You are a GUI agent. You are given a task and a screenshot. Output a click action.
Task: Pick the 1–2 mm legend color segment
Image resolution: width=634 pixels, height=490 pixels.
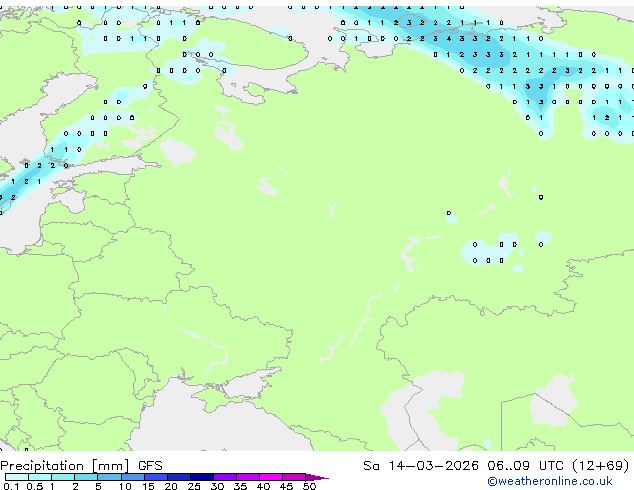[63, 477]
